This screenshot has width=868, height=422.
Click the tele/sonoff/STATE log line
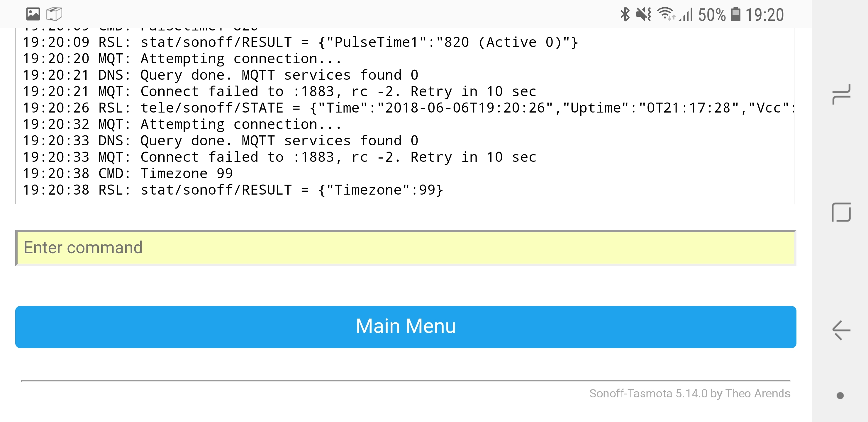coord(408,108)
